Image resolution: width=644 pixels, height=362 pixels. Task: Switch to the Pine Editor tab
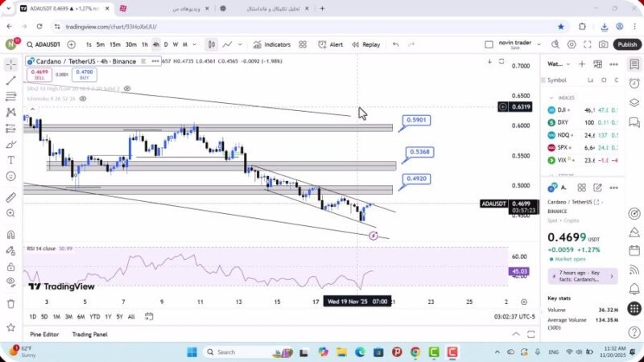[x=45, y=334]
